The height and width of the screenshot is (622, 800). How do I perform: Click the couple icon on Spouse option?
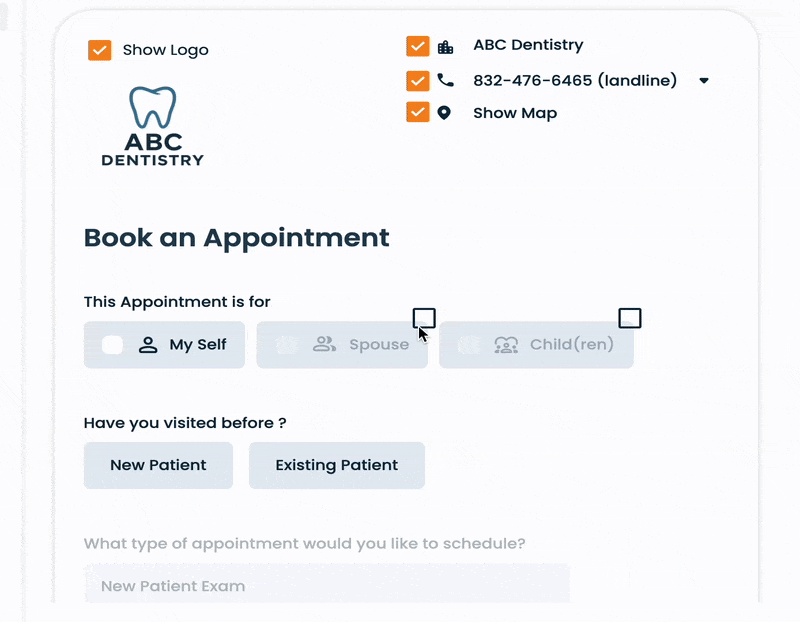click(x=324, y=345)
